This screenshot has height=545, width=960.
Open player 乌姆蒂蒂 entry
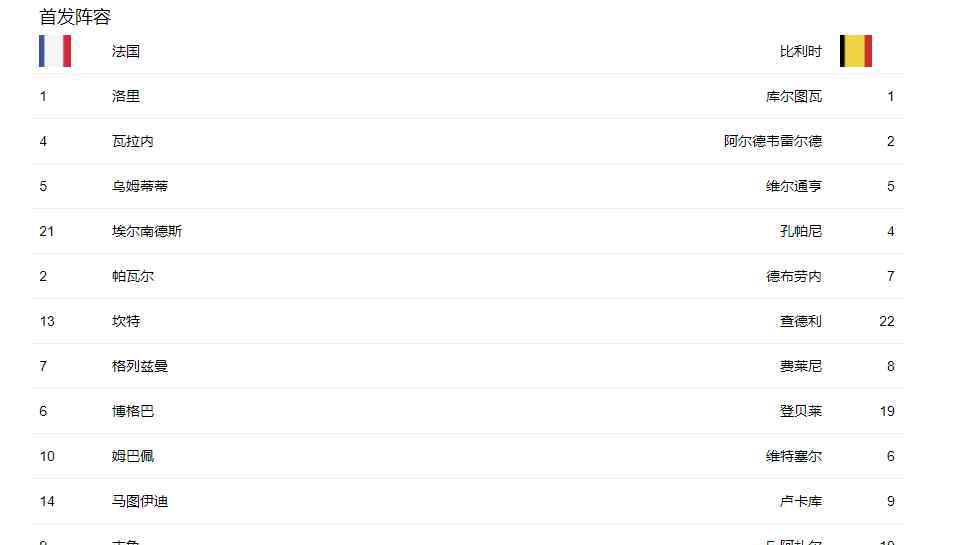[x=140, y=187]
